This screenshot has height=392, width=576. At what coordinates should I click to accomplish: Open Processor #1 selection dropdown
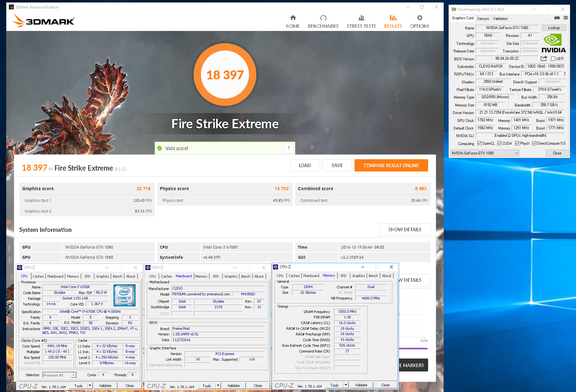point(59,375)
